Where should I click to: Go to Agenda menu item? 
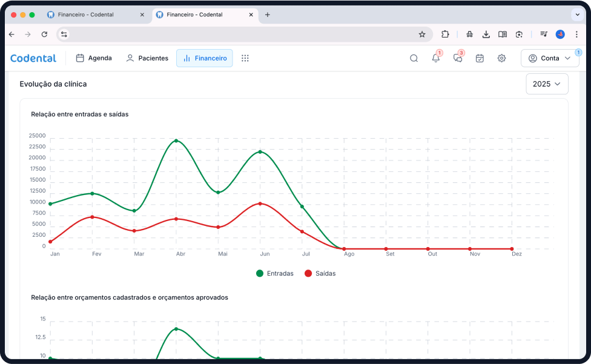pos(94,58)
